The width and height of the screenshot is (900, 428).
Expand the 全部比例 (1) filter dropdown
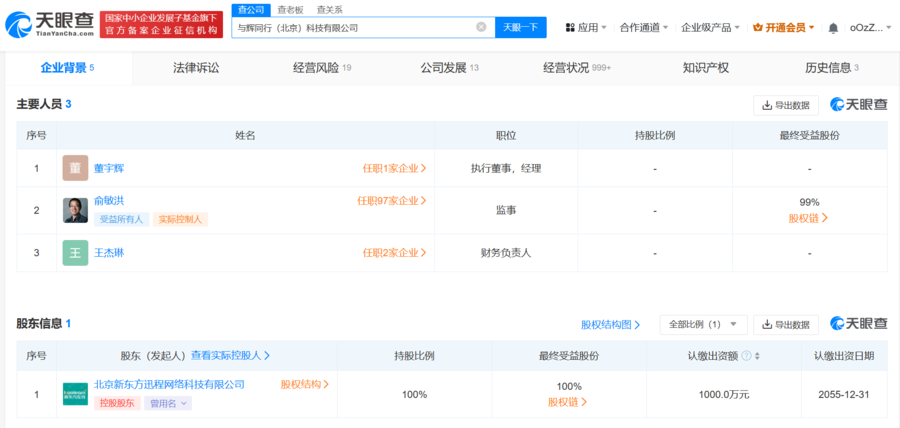click(x=703, y=325)
